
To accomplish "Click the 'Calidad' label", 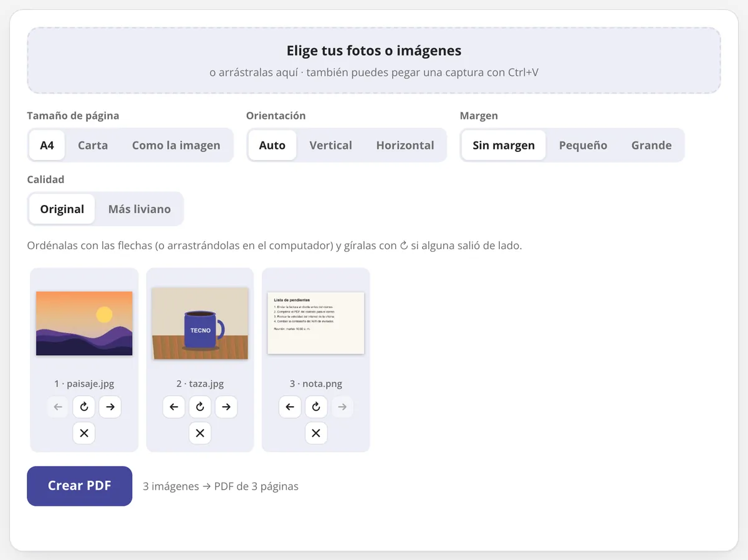I will tap(46, 179).
